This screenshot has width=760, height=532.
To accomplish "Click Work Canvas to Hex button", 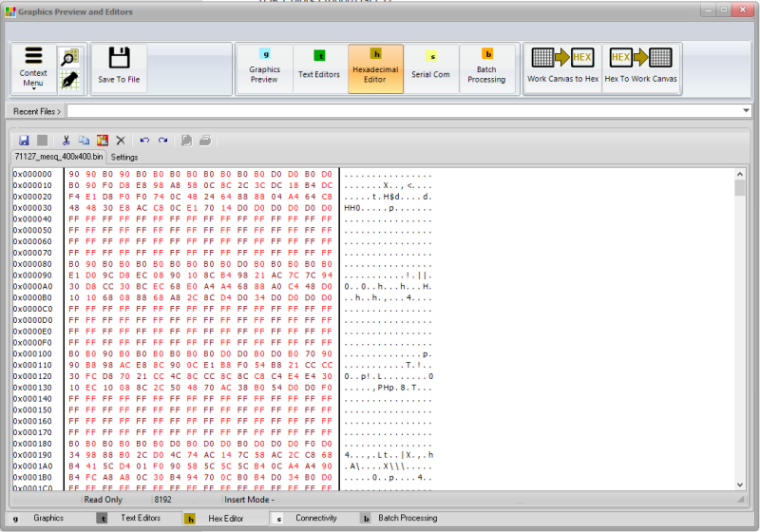I will (563, 66).
